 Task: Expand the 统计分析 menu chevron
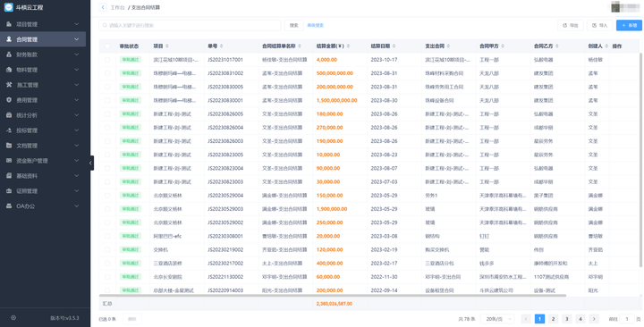tap(76, 115)
